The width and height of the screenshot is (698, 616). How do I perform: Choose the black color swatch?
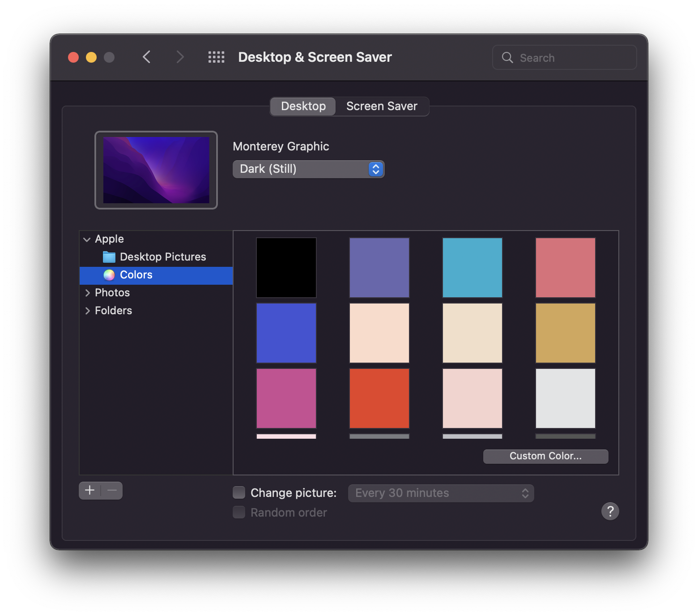pyautogui.click(x=286, y=268)
